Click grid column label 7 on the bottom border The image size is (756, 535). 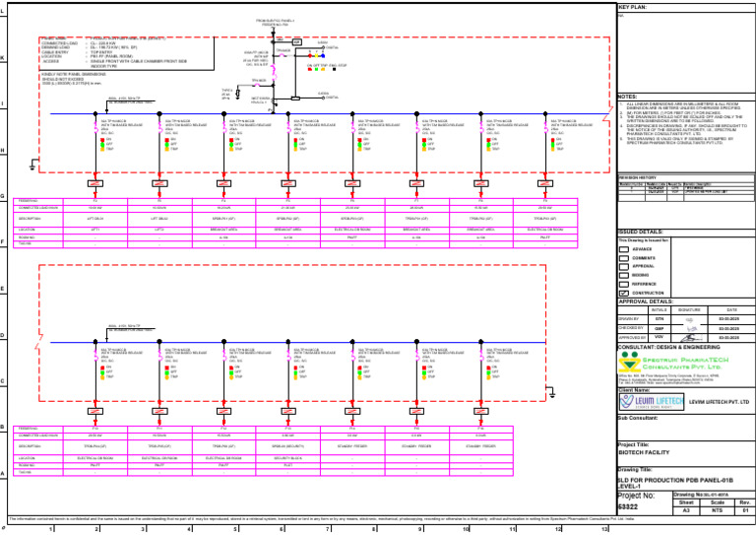328,530
